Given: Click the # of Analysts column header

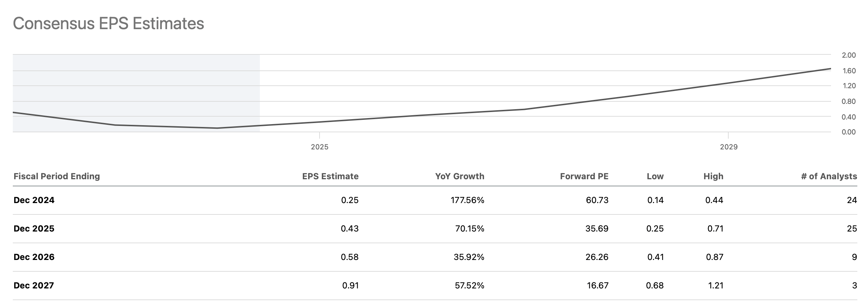Looking at the screenshot, I should click(829, 176).
